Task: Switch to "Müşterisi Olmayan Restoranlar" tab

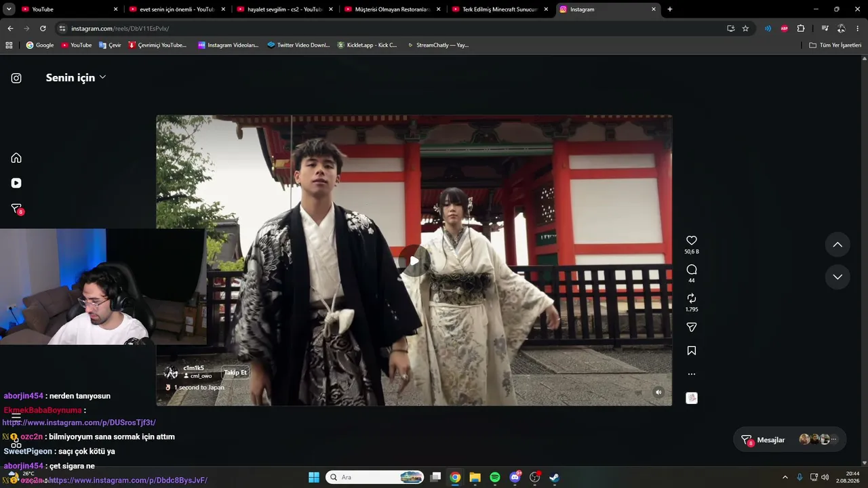Action: [393, 9]
